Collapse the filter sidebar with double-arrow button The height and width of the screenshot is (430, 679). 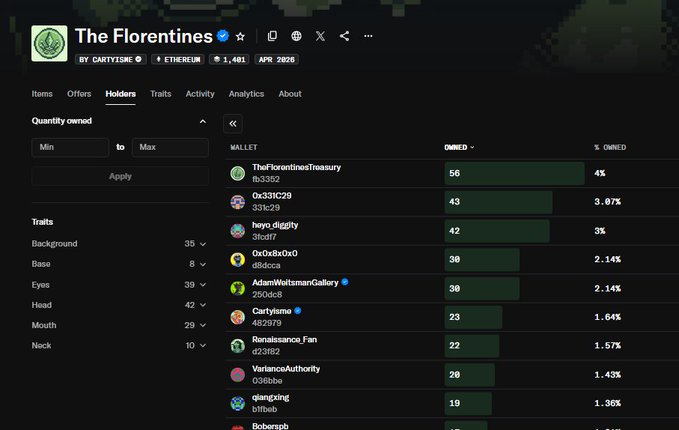pyautogui.click(x=233, y=124)
